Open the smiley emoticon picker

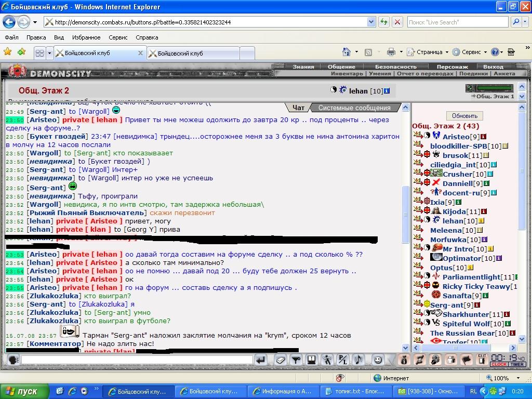point(378,360)
